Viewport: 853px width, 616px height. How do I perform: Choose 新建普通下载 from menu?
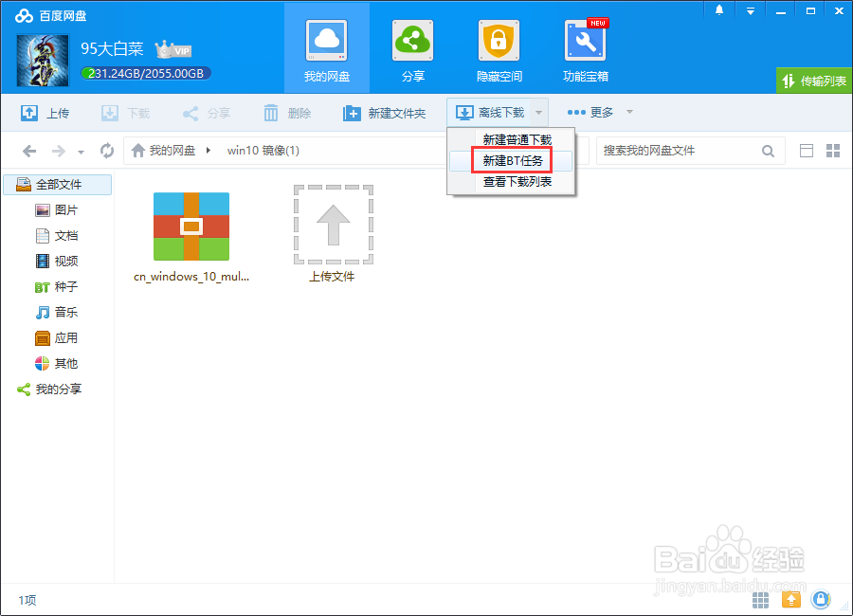point(517,140)
